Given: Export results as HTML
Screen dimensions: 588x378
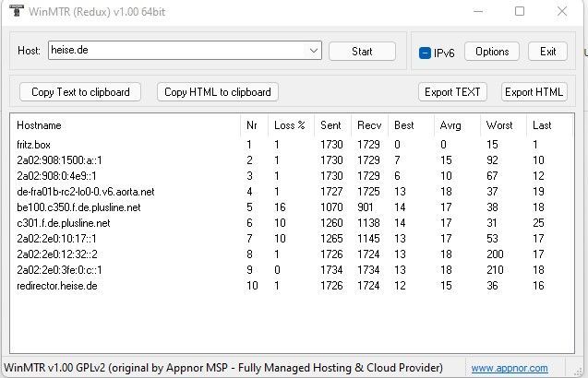Looking at the screenshot, I should click(x=534, y=92).
